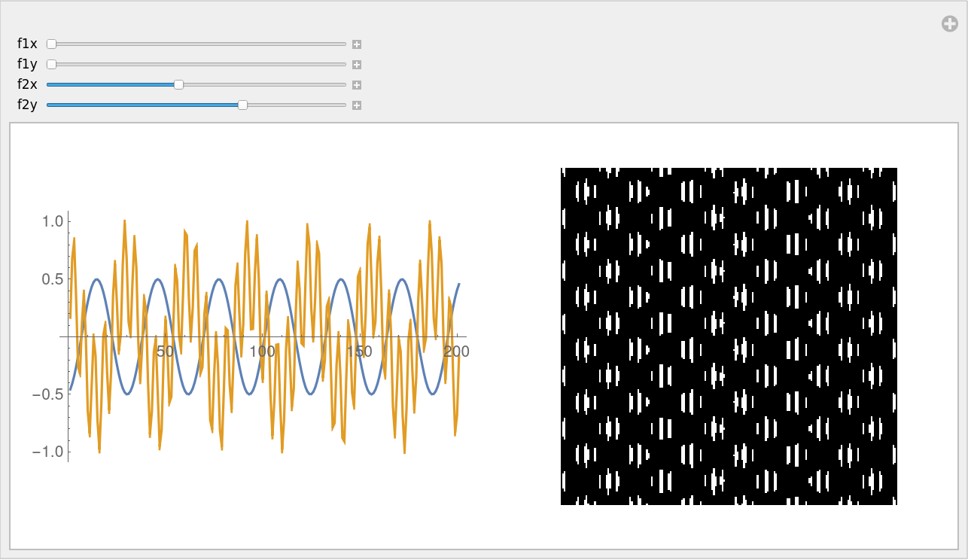Grab the f2y slider handle
The width and height of the screenshot is (968, 560).
pos(242,105)
